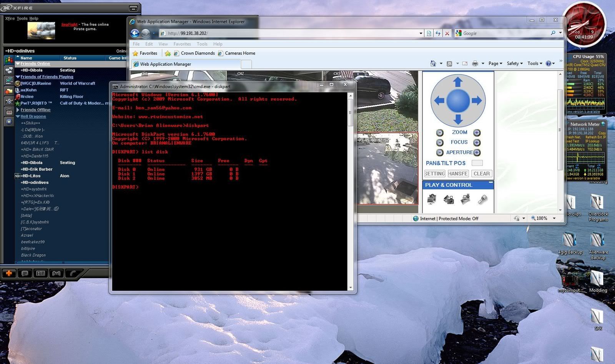Image resolution: width=615 pixels, height=364 pixels.
Task: Click the blue center ball of the PTZ pad
Action: click(x=458, y=101)
